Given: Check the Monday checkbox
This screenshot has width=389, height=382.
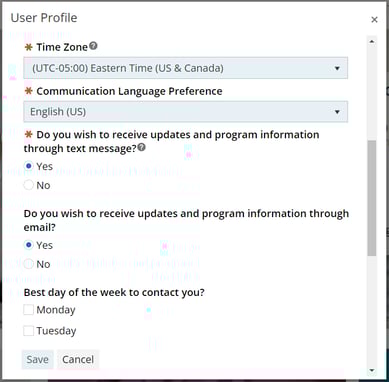Looking at the screenshot, I should pos(28,310).
